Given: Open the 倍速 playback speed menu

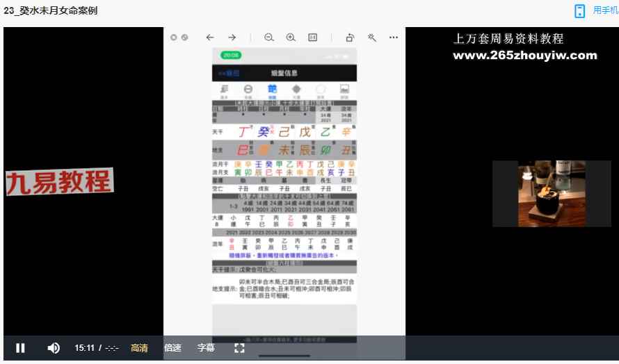Looking at the screenshot, I should pyautogui.click(x=172, y=348).
